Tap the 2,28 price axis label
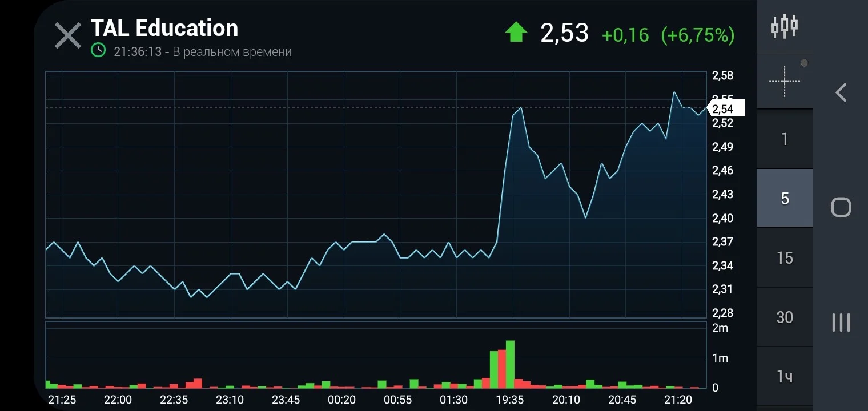The height and width of the screenshot is (411, 868). [722, 313]
